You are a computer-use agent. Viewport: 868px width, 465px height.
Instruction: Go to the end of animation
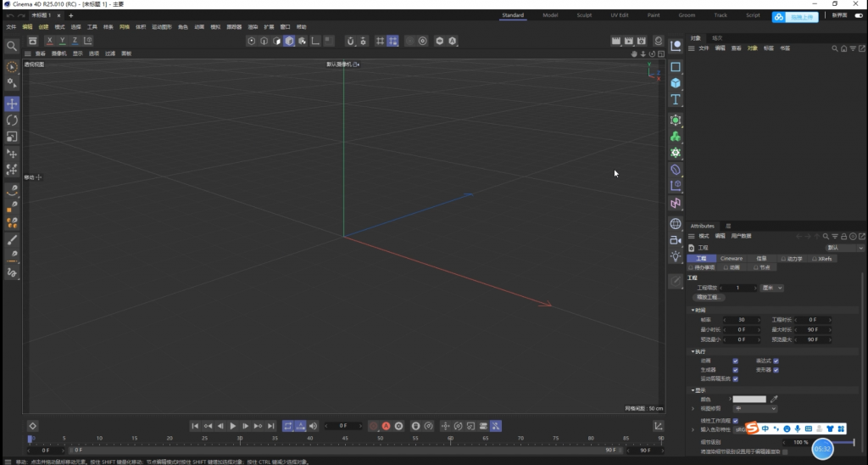pyautogui.click(x=270, y=426)
